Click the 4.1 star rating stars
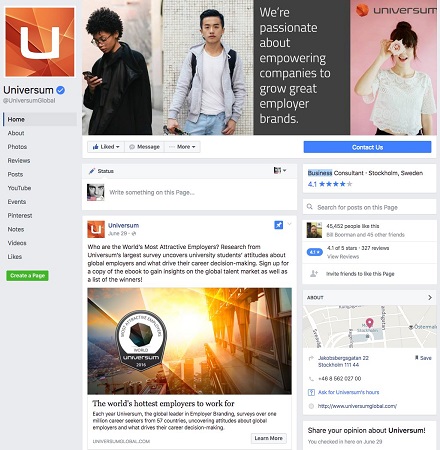 point(335,184)
